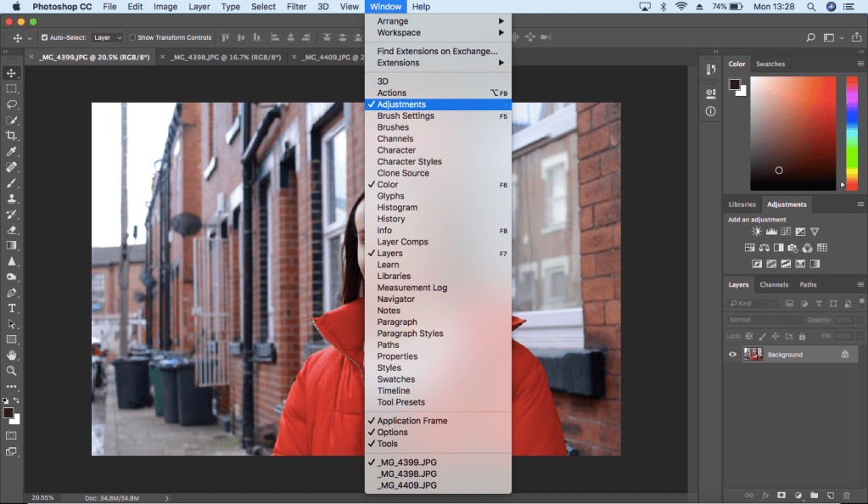Screen dimensions: 868x504
Task: Choose the Horizontal Type tool
Action: point(12,308)
